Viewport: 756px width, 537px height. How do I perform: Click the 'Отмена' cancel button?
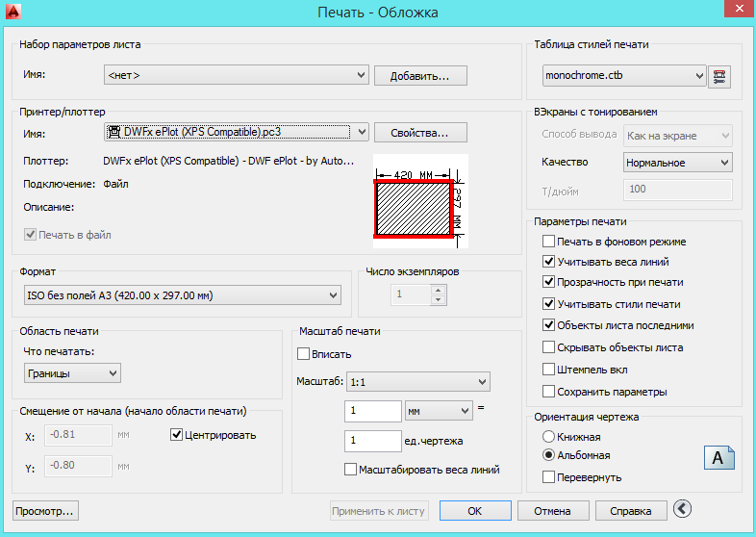(x=553, y=511)
